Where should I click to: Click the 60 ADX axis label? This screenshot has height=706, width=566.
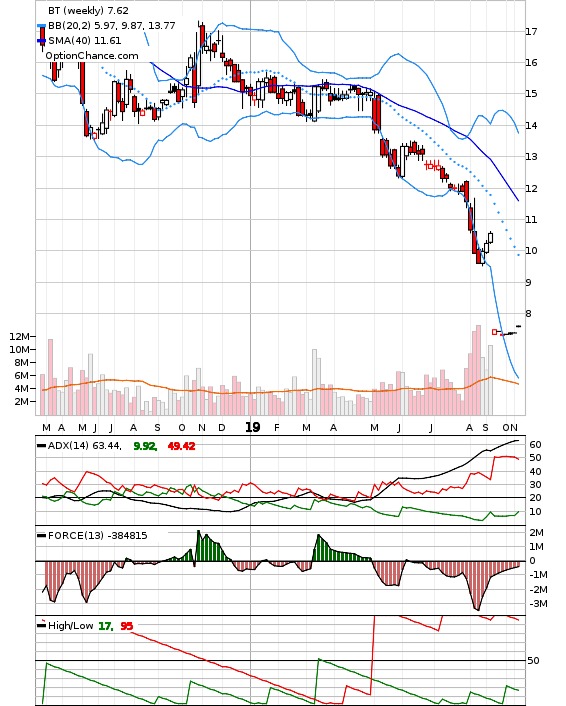535,444
